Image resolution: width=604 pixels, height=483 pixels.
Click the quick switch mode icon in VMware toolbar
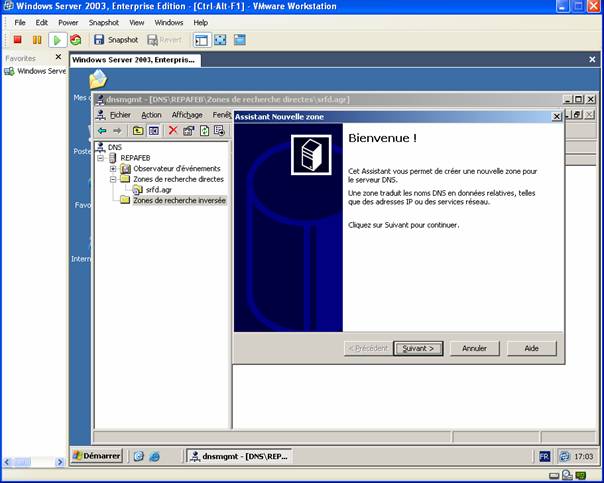(240, 40)
